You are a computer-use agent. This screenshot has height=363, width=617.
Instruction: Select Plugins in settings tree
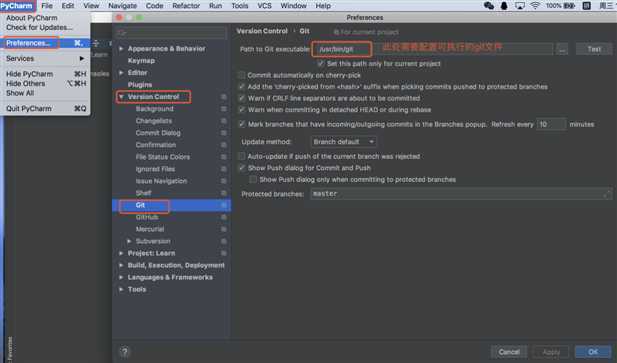click(x=140, y=85)
